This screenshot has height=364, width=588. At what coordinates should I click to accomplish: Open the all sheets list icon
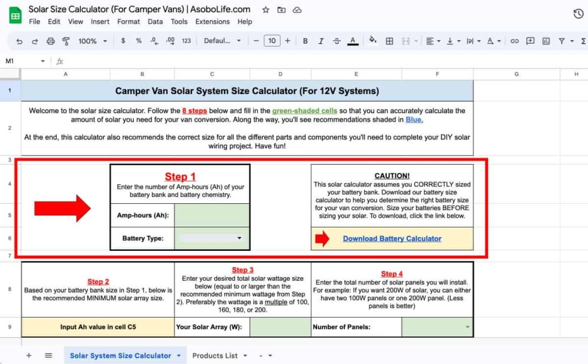48,355
